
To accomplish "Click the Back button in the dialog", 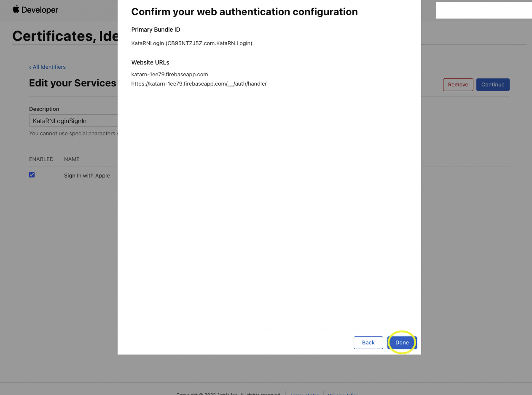I will tap(368, 343).
